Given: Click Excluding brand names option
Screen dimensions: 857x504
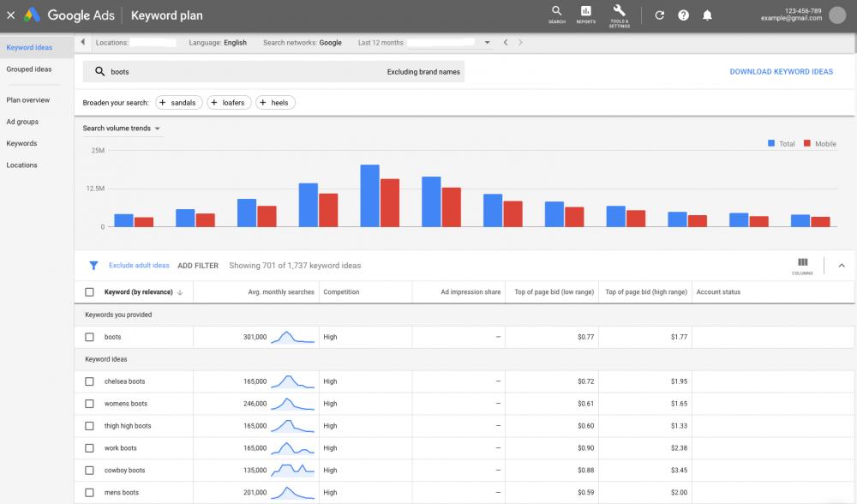Looking at the screenshot, I should (423, 72).
